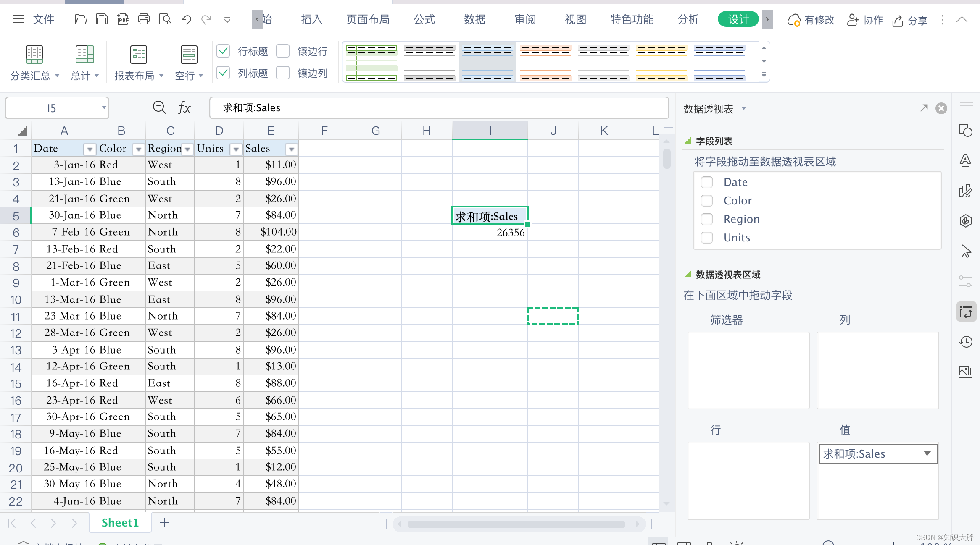
Task: Open print preview icon
Action: (165, 19)
